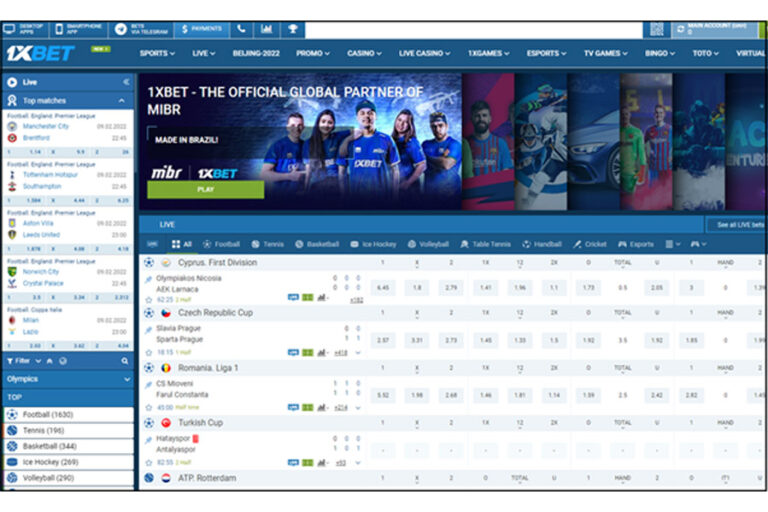Open more sports list dropdown
768x512 pixels.
click(672, 244)
